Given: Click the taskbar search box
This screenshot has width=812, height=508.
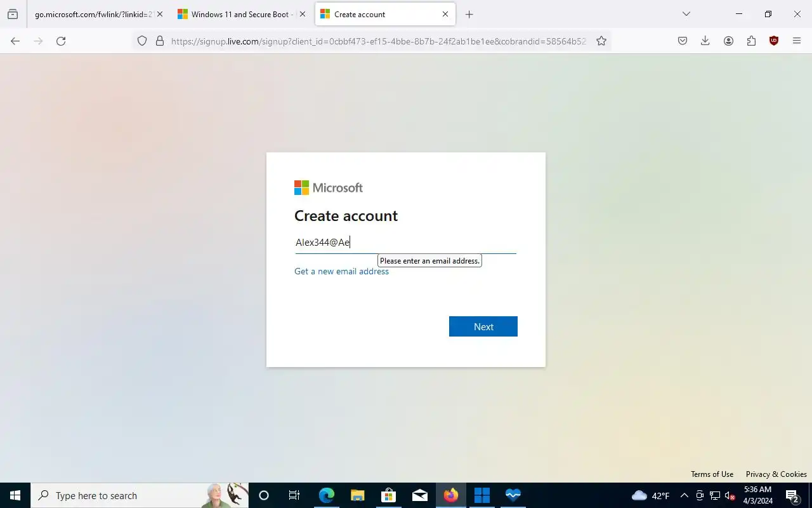Looking at the screenshot, I should [140, 495].
